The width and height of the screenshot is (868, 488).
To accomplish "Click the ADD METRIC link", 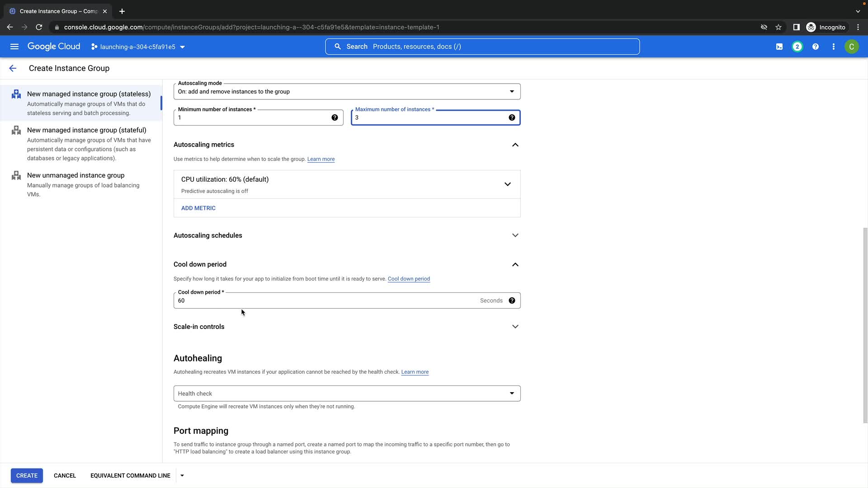I will coord(198,208).
